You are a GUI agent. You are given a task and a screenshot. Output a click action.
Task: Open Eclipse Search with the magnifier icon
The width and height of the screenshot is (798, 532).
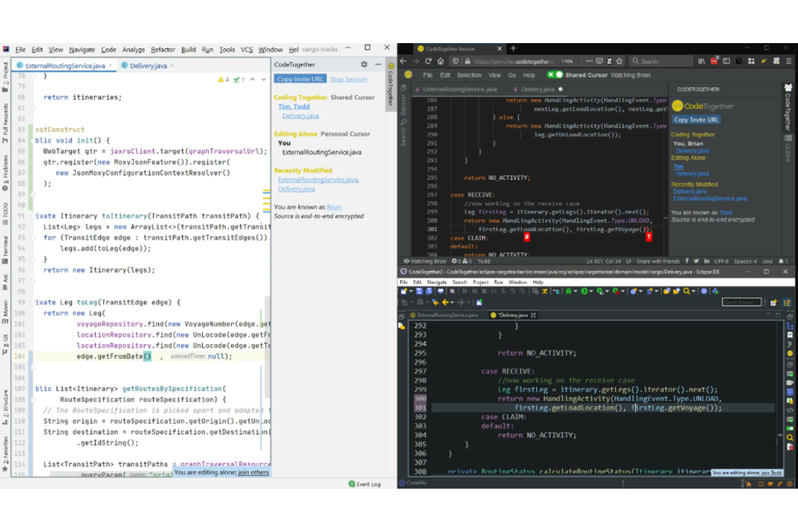tap(685, 290)
